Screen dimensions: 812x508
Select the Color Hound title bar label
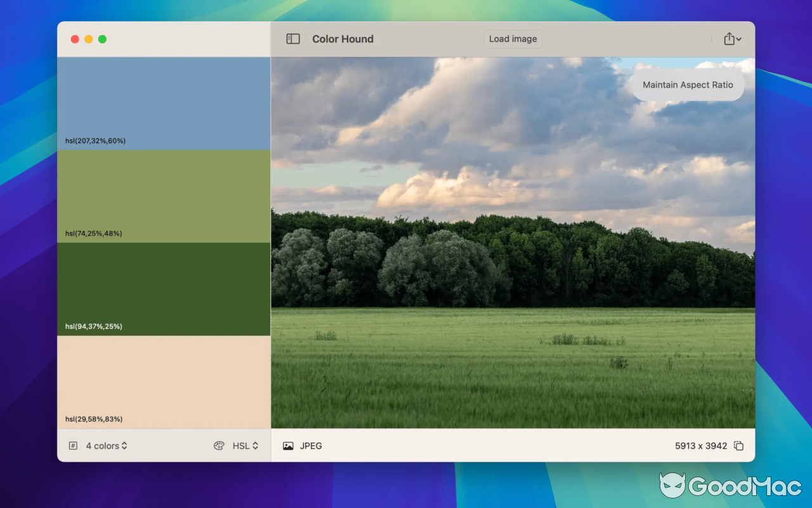pos(343,39)
